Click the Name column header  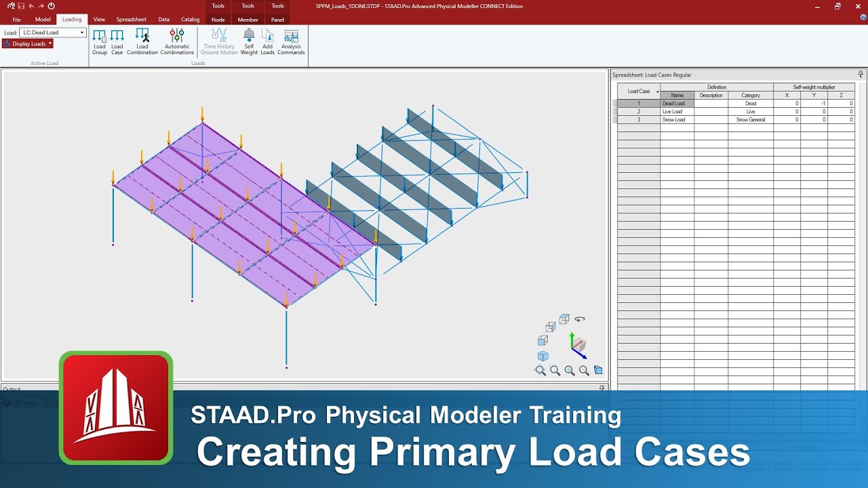coord(677,96)
